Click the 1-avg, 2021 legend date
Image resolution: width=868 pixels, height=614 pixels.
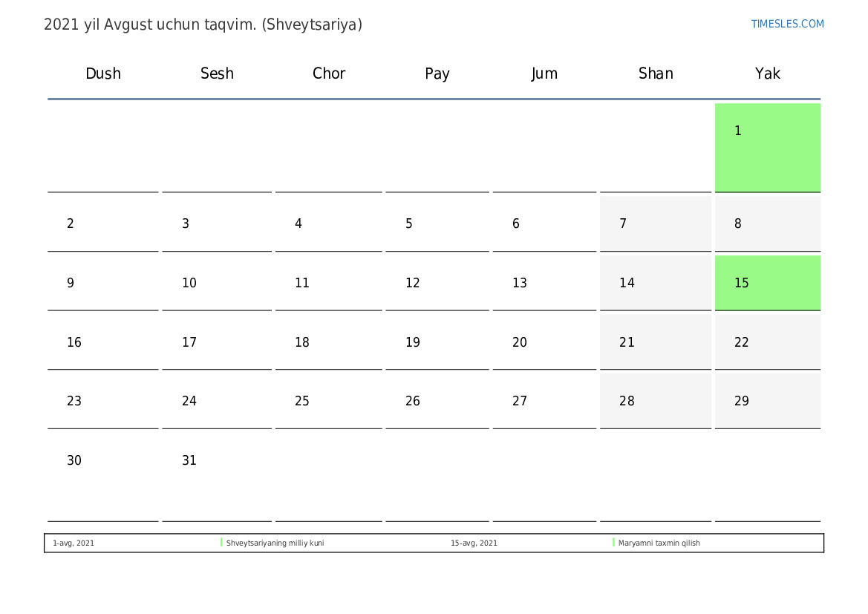pyautogui.click(x=74, y=543)
